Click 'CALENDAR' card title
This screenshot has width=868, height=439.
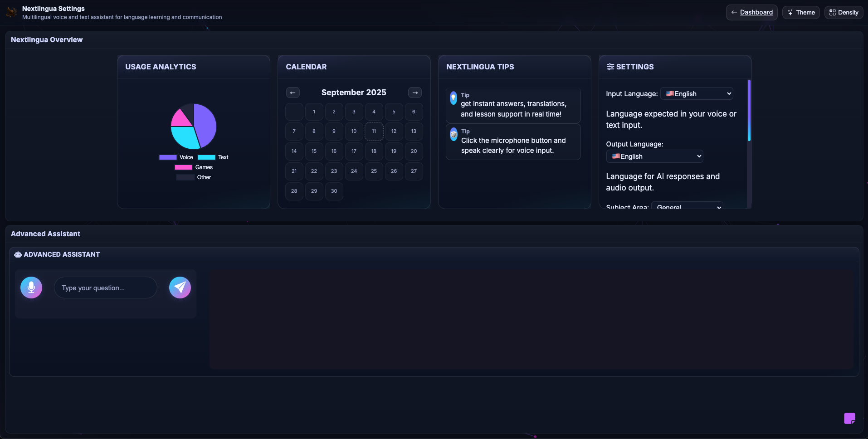[x=306, y=67]
